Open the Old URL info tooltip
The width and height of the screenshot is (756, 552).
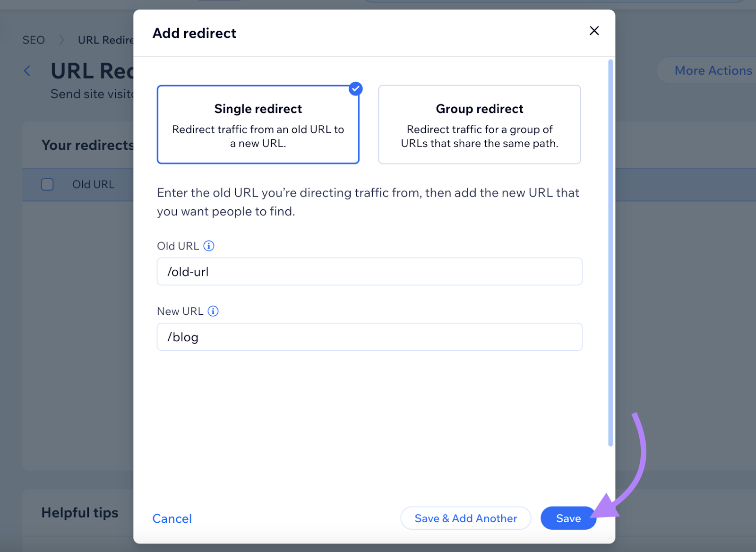pos(209,245)
